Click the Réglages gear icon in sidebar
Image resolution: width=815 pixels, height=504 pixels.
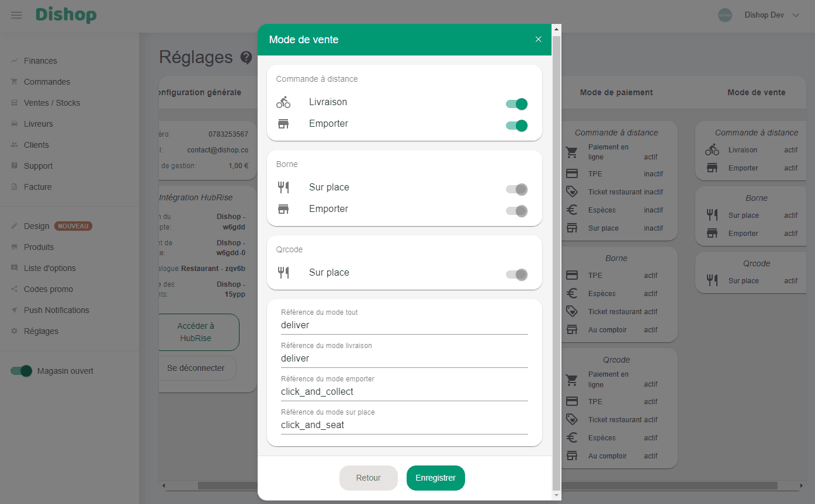coord(14,331)
